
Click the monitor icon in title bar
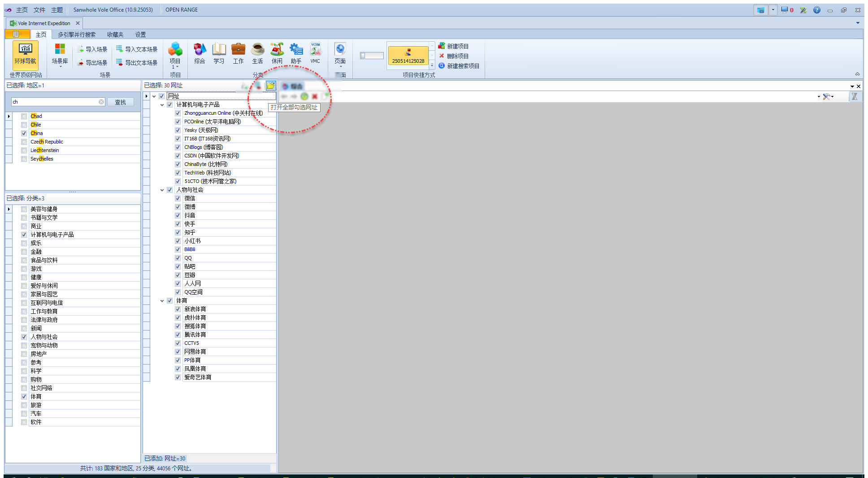784,10
